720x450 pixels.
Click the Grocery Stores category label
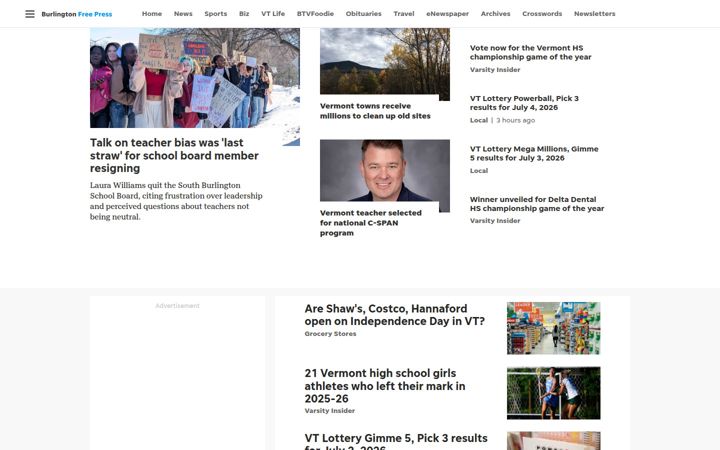330,334
